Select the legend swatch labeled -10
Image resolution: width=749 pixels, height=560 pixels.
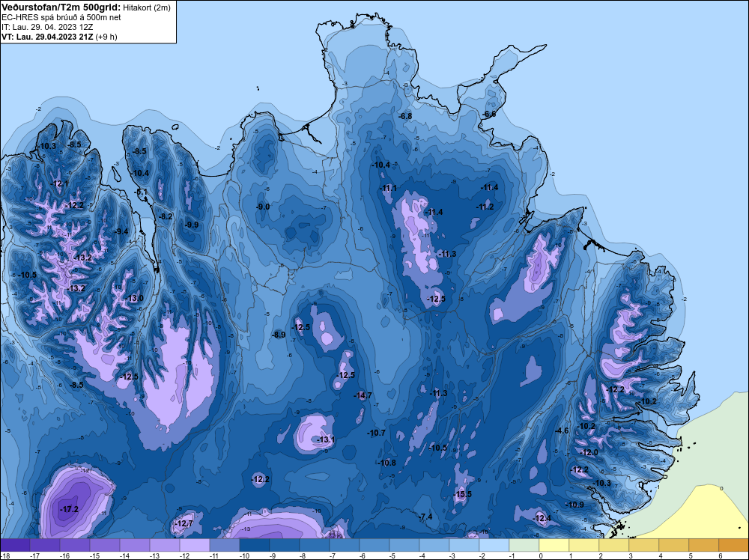pos(255,545)
